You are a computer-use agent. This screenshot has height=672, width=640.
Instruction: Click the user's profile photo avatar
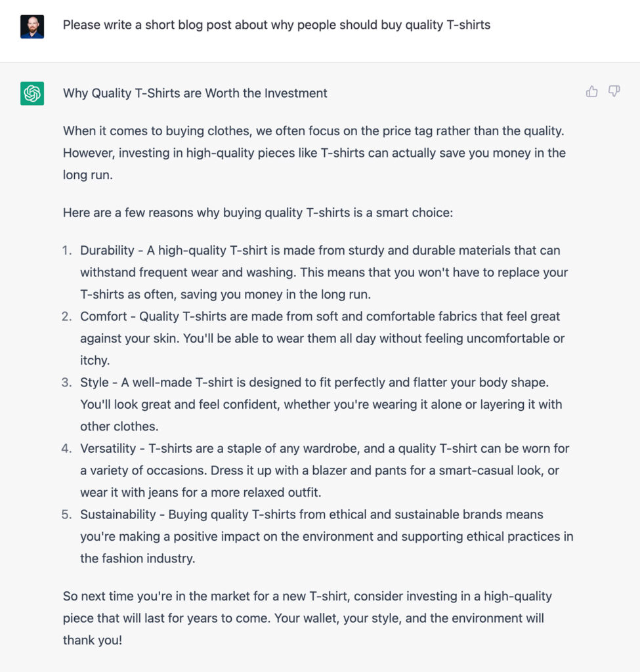tap(32, 26)
